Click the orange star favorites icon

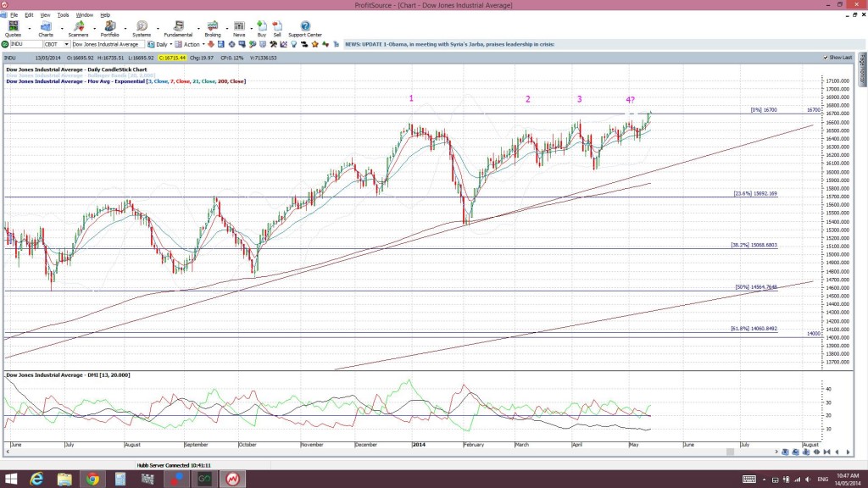314,44
